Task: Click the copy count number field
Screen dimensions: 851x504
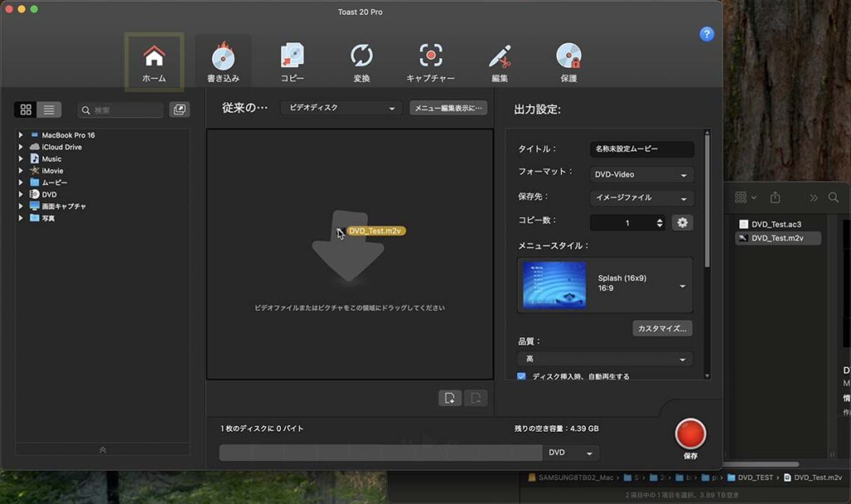Action: 622,223
